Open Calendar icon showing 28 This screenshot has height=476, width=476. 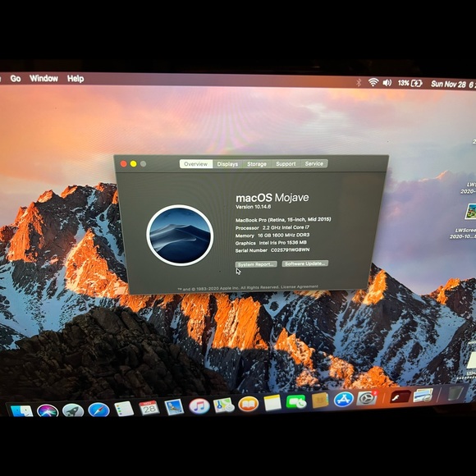(149, 409)
